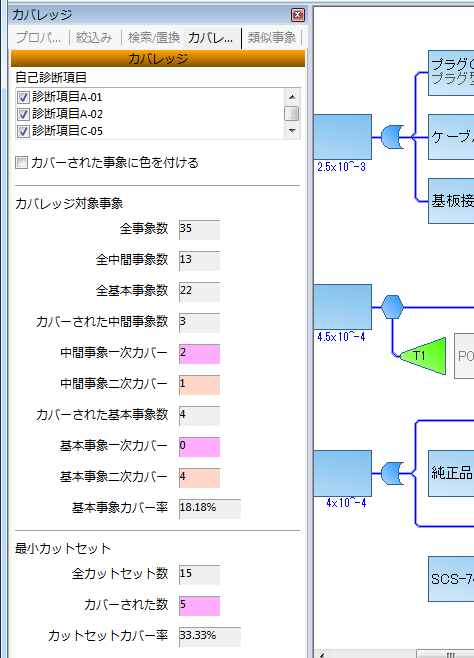Toggle 診断項目C-05 checkbox
The height and width of the screenshot is (658, 474).
pos(23,131)
